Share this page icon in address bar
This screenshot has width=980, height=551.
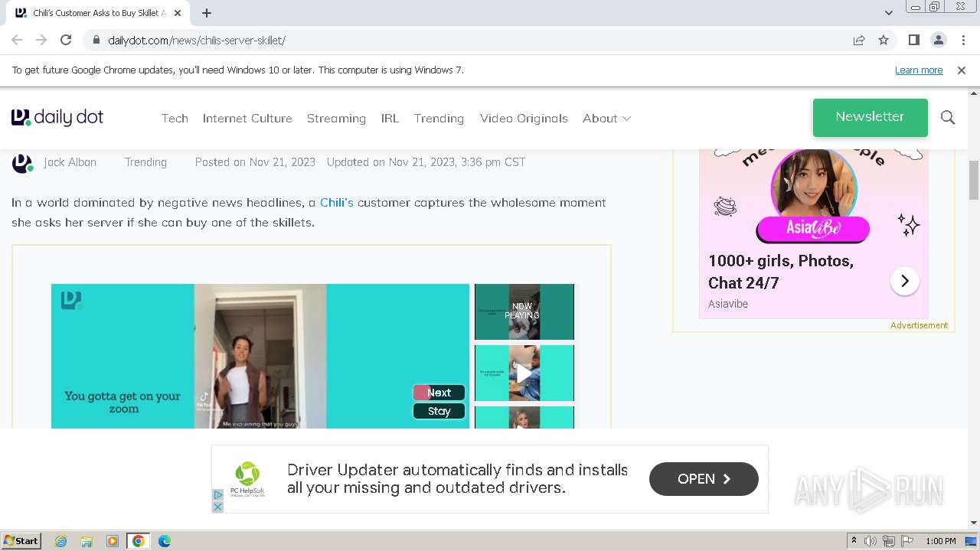(859, 40)
